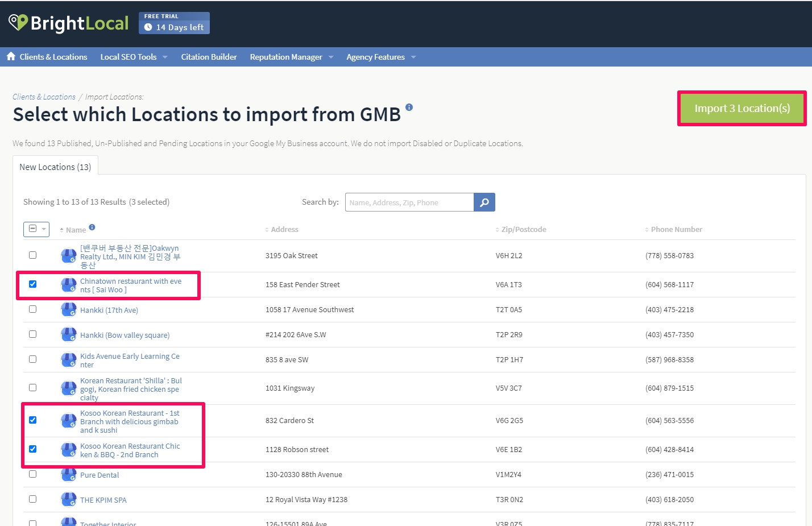Click GMB store icon for Kids Avenue row
The height and width of the screenshot is (526, 812).
pyautogui.click(x=69, y=360)
